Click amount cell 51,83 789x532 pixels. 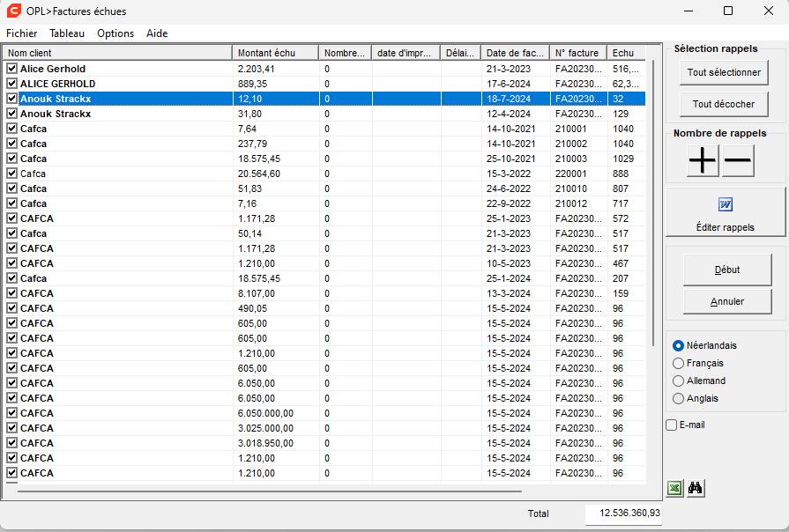coord(276,188)
